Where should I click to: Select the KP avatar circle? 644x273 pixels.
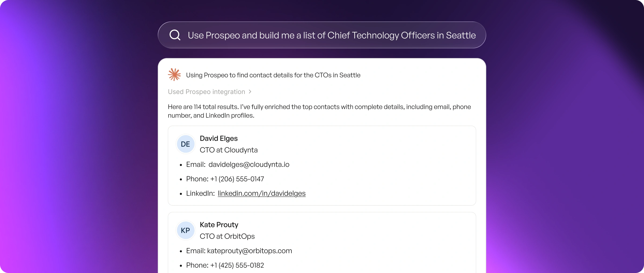point(185,230)
